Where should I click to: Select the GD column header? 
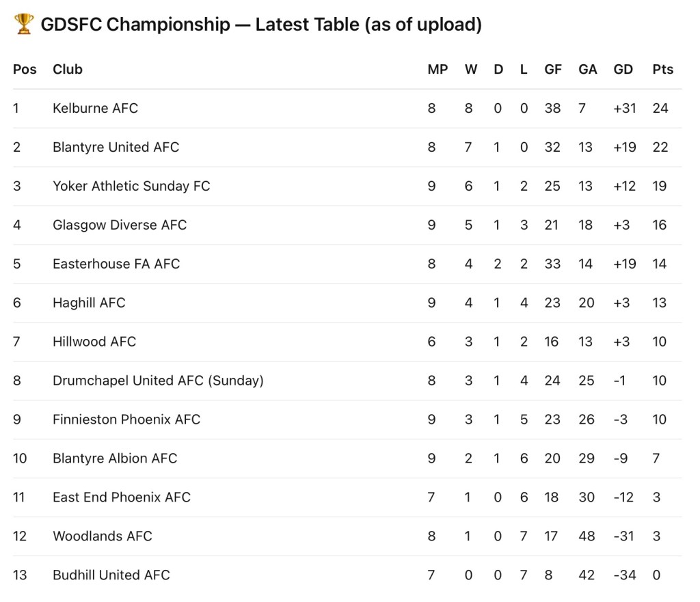623,69
